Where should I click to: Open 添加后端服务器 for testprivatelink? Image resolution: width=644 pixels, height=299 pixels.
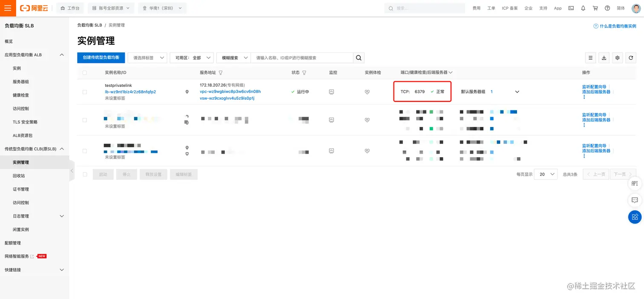coord(596,92)
